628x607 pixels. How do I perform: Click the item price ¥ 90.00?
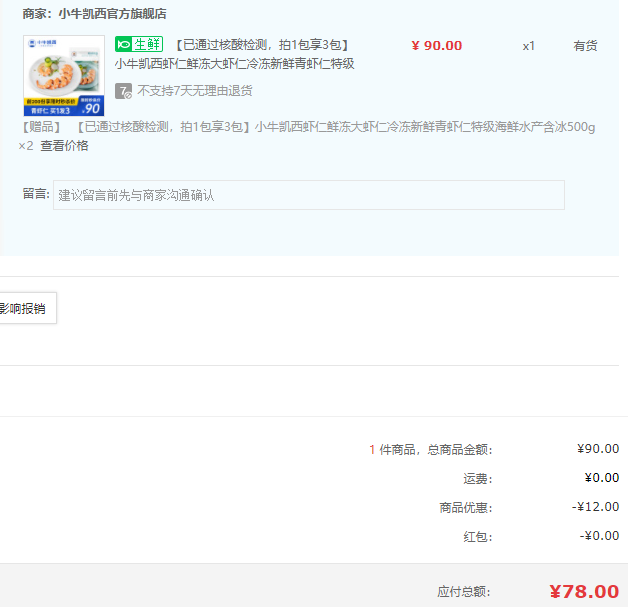pos(437,46)
